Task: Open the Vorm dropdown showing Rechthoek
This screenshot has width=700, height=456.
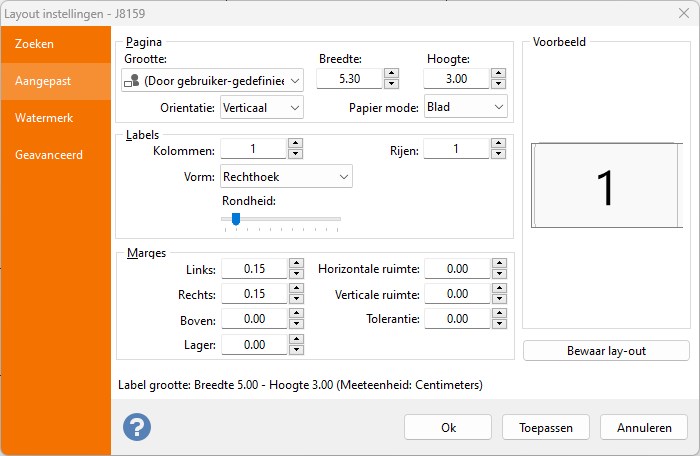Action: [x=286, y=176]
